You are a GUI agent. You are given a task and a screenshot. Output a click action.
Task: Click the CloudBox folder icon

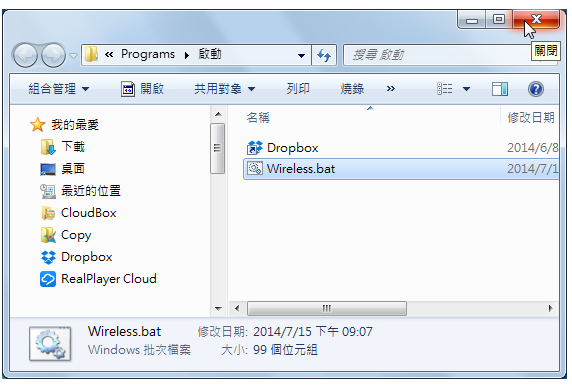coord(48,213)
